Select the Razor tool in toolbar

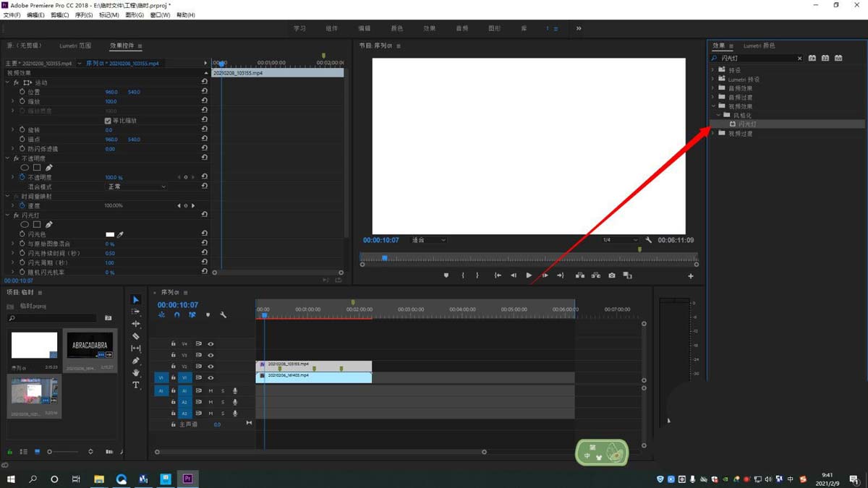coord(135,336)
